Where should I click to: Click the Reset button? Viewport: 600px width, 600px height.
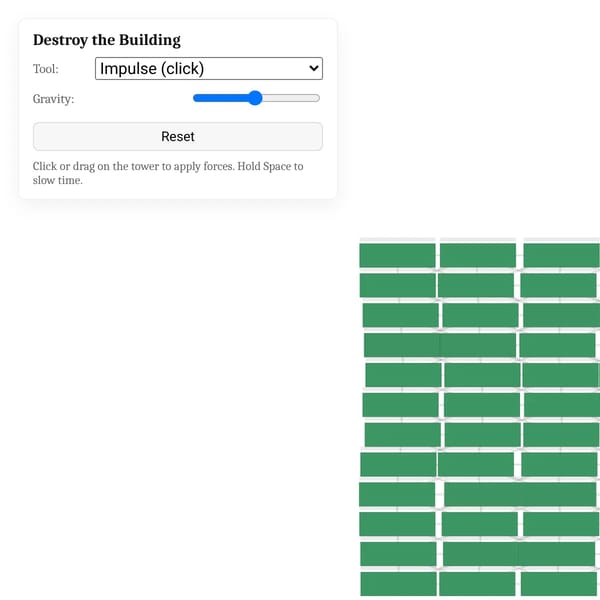[178, 137]
